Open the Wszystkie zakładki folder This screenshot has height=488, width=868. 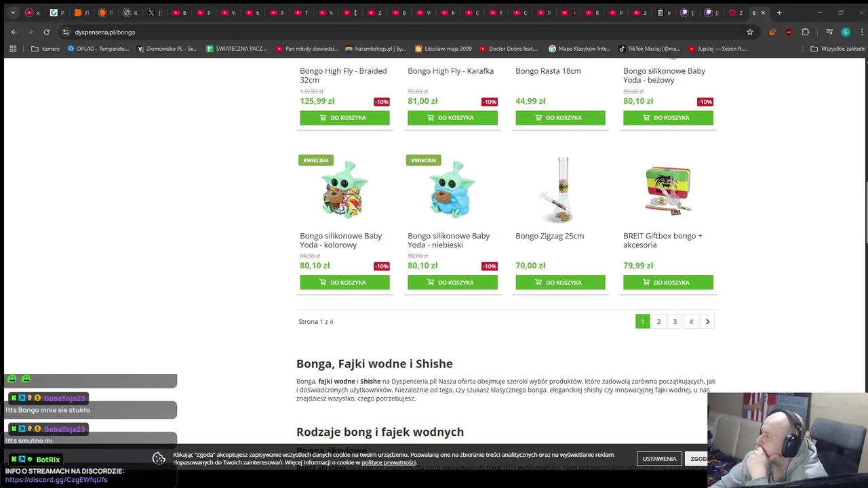pyautogui.click(x=837, y=49)
